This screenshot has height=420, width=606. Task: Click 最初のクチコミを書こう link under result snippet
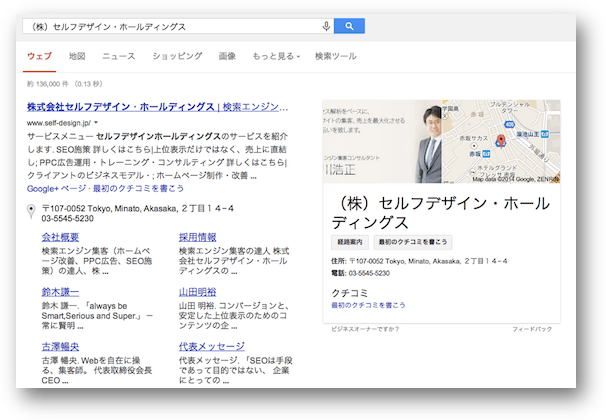(138, 189)
